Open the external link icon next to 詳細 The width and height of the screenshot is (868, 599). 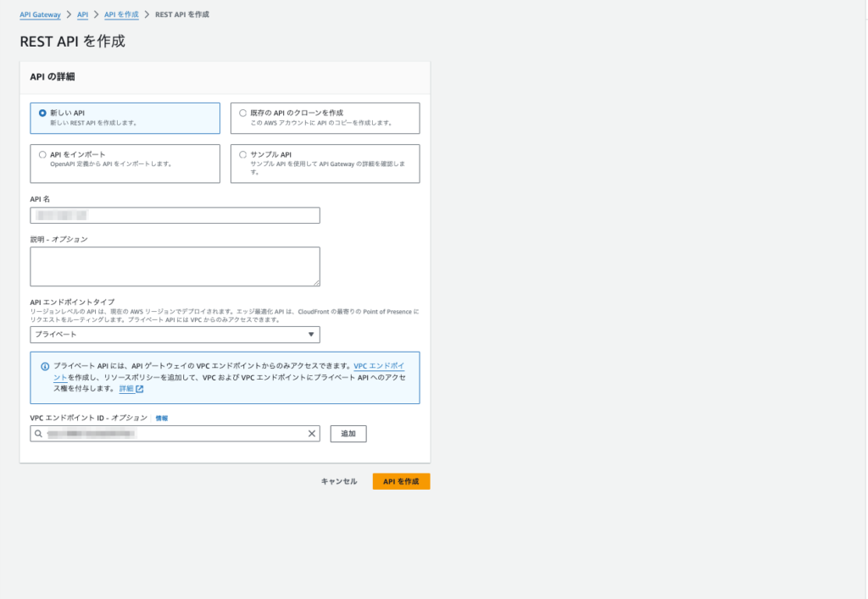click(139, 390)
